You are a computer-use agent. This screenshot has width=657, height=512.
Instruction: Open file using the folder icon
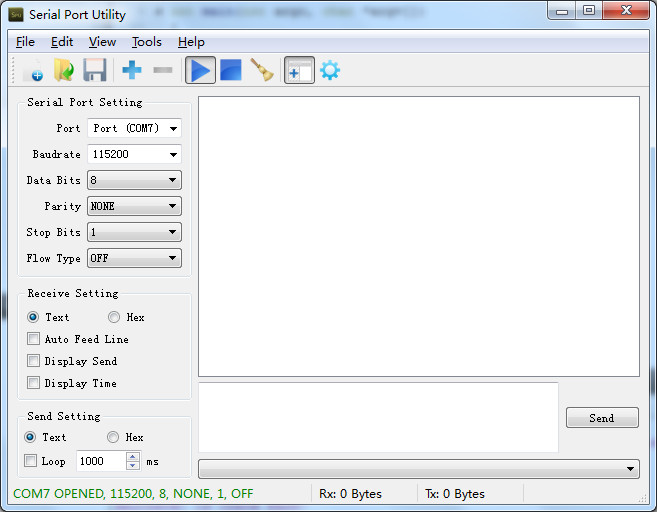tap(64, 70)
